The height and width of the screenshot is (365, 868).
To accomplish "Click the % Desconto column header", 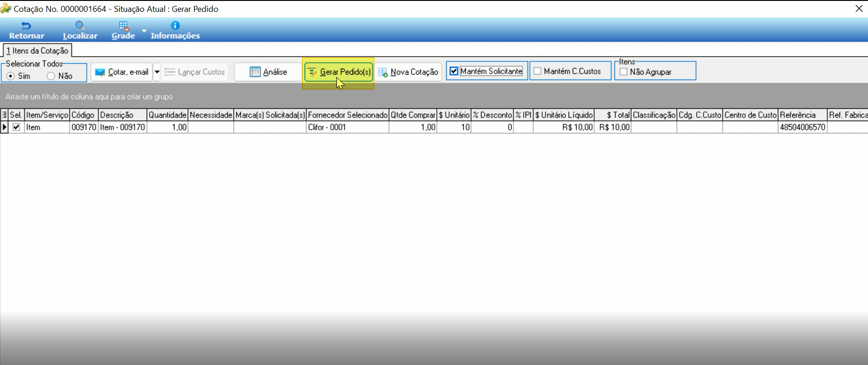I will (492, 115).
